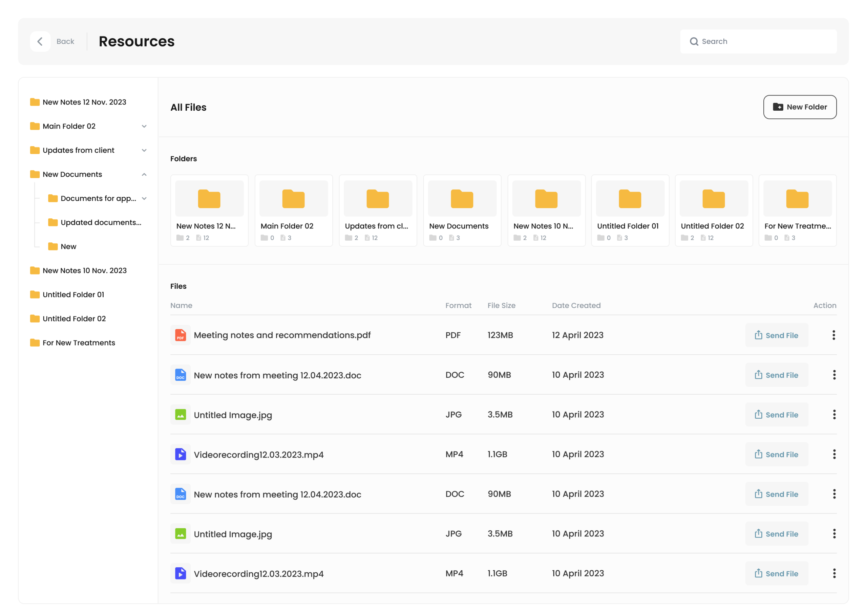
Task: Open the PDF icon for Meeting notes file
Action: 181,335
